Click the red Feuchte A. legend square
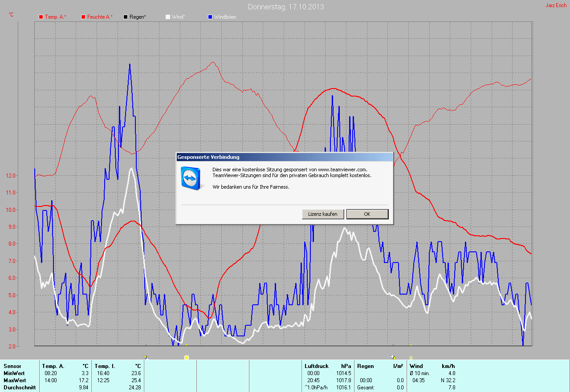The image size is (570, 392). (83, 17)
